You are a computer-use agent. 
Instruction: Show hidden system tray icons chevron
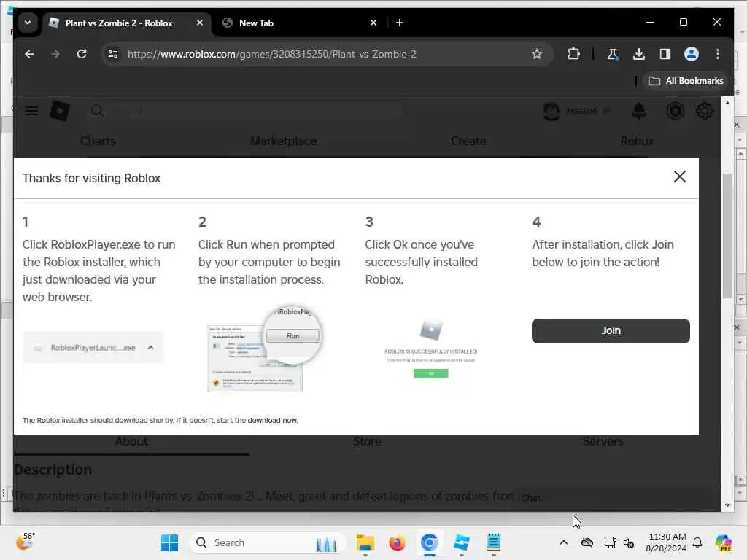click(x=564, y=542)
